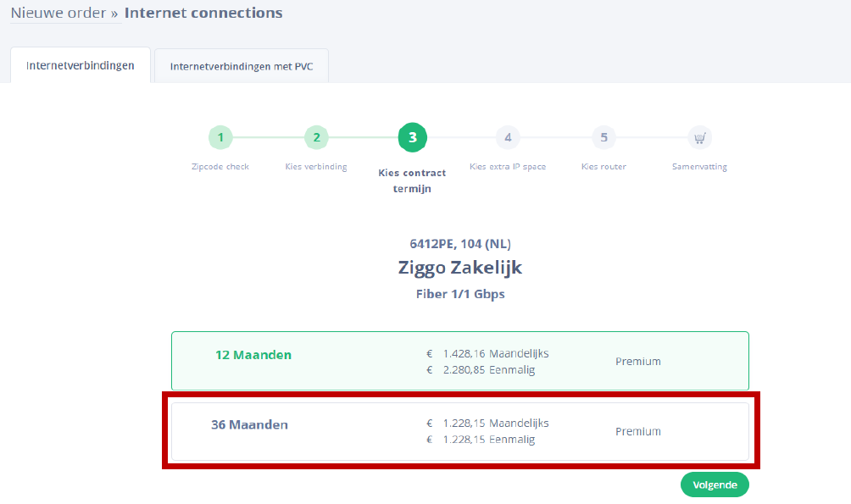851x504 pixels.
Task: Click the price € 1.228,15 Eenmalig
Action: tap(481, 440)
